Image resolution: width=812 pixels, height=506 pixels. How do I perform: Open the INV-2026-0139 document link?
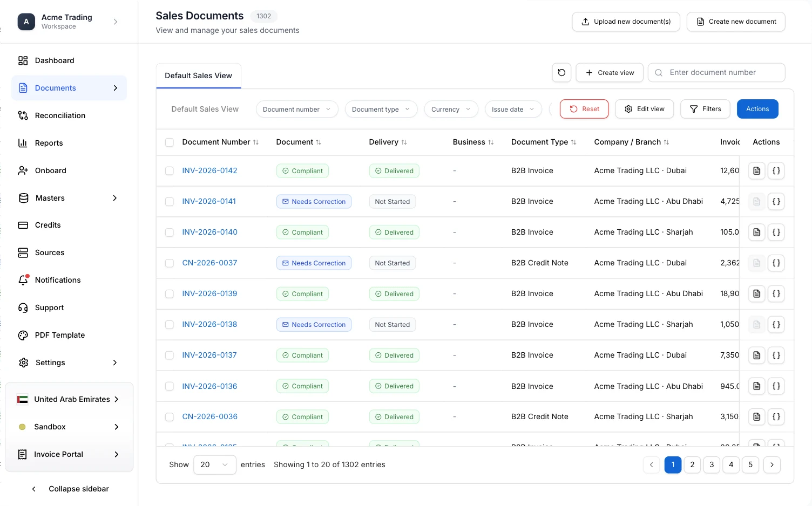click(x=209, y=294)
